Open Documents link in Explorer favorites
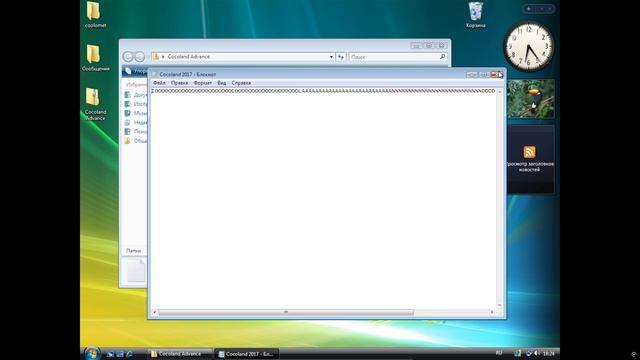Viewport: 640px width, 360px height. (136, 95)
